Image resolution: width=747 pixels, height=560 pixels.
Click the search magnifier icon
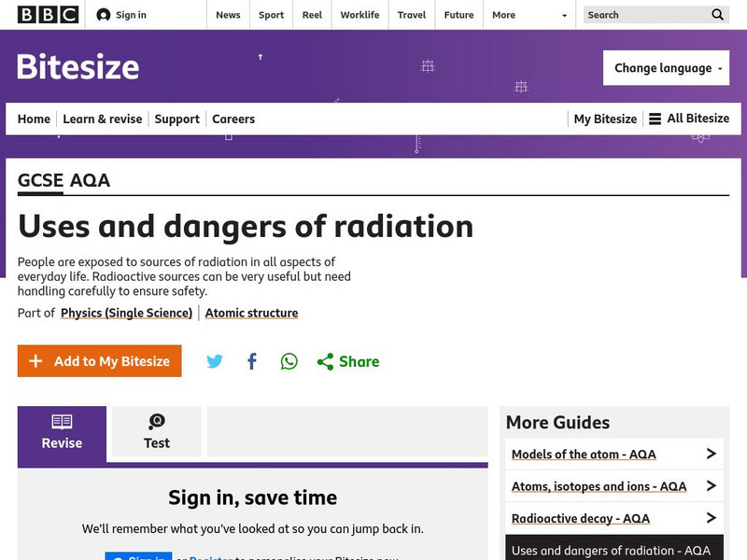pos(717,15)
